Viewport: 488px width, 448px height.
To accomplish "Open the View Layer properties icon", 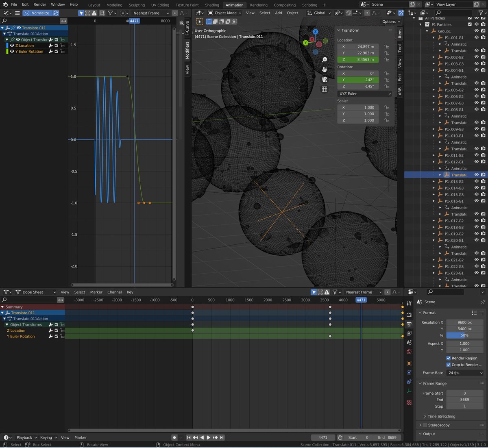I will 409,333.
